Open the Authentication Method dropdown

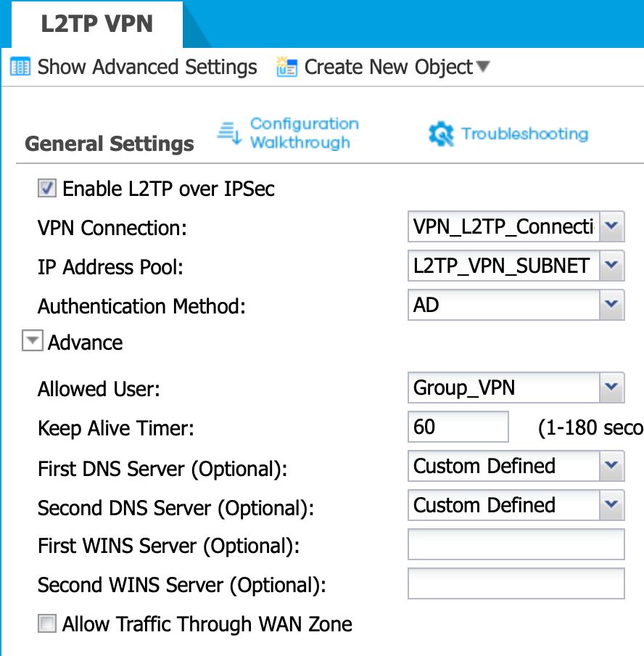(611, 305)
